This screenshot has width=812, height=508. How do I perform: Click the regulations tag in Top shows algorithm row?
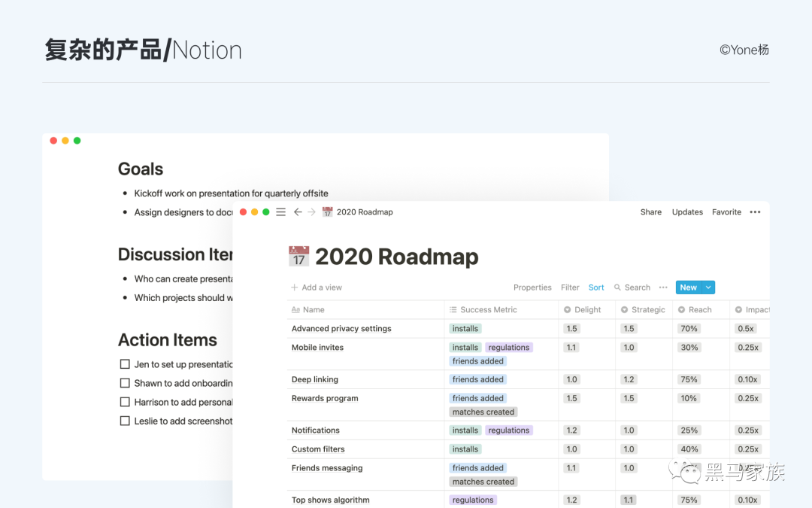473,500
